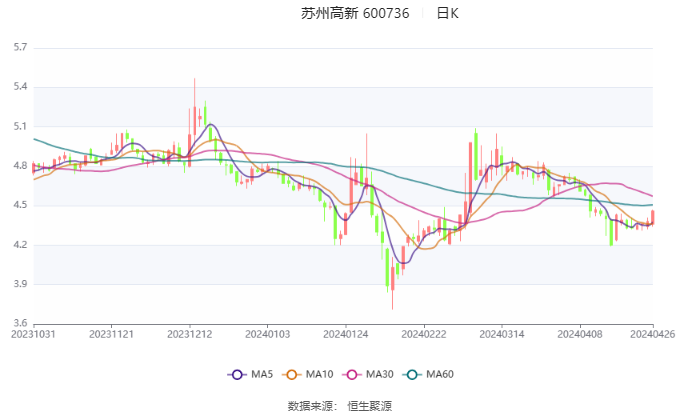Image resolution: width=680 pixels, height=413 pixels.
Task: Click the 20240314 date axis label
Action: pyautogui.click(x=502, y=334)
